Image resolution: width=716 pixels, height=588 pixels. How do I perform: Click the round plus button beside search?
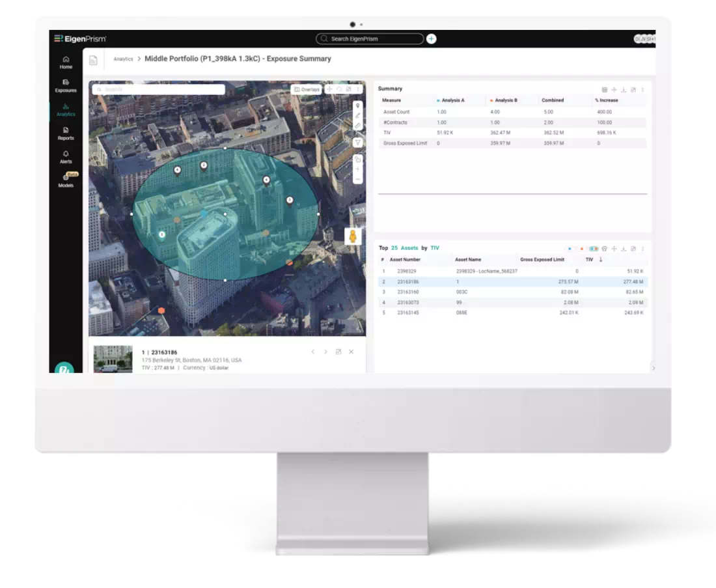point(431,39)
